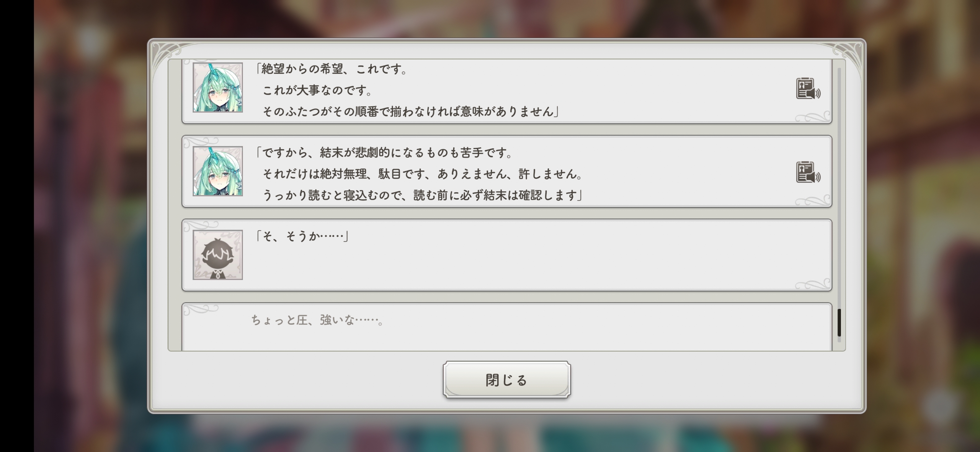Viewport: 980px width, 452px height.
Task: Tap green-haired girl portrait in second entry
Action: point(218,171)
